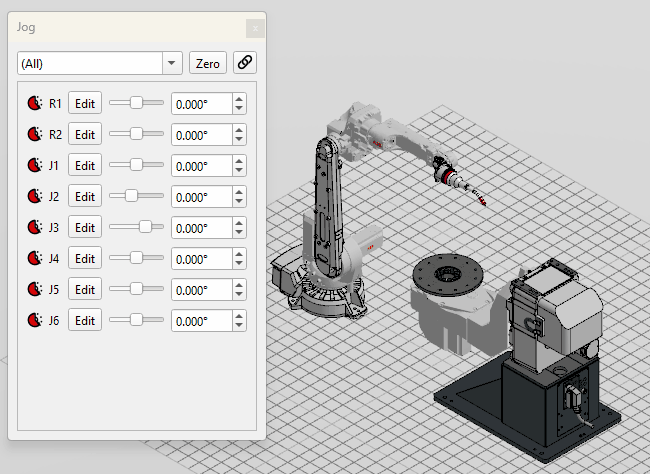Increase J5 angle with up arrow
650x474 pixels.
[x=239, y=284]
